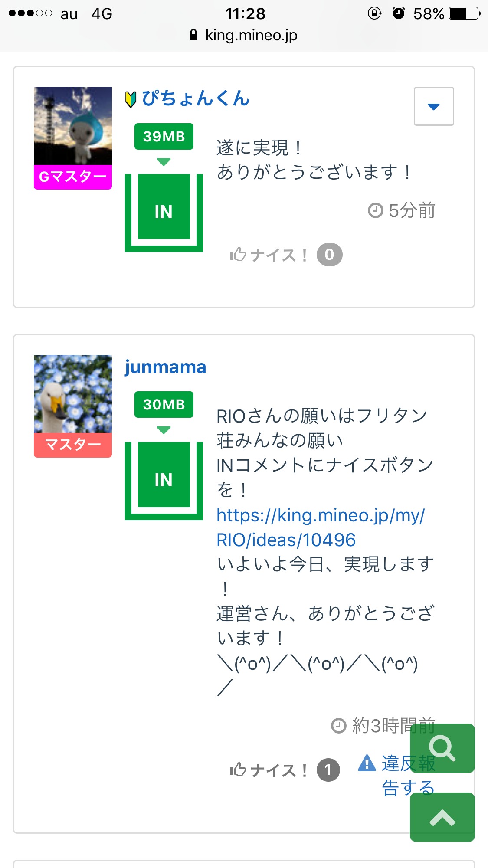
Task: Like junmama's comment with ナイス thumbs-up
Action: [x=269, y=770]
